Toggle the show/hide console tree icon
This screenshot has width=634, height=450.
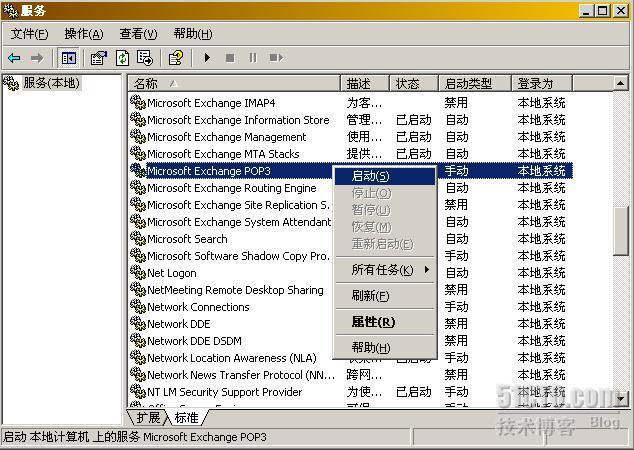68,58
